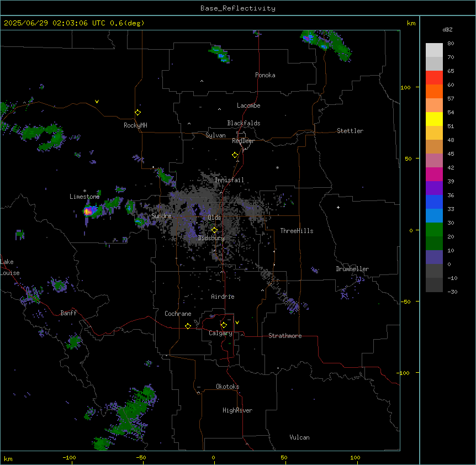
Task: Click the -30 value on the dBZ legend
Action: [452, 292]
